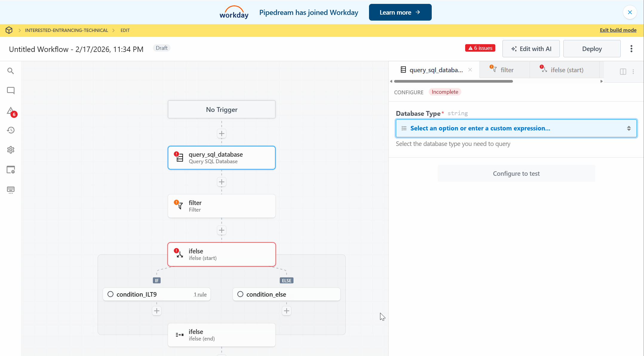Open the version history clock icon

click(11, 130)
